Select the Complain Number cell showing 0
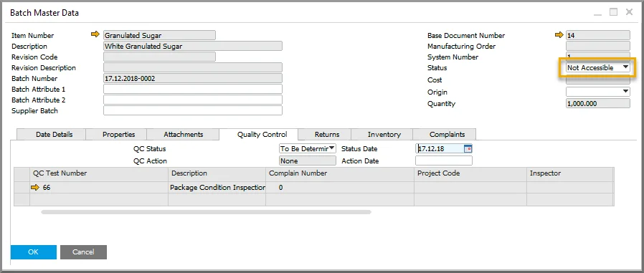This screenshot has width=644, height=273. pos(340,188)
